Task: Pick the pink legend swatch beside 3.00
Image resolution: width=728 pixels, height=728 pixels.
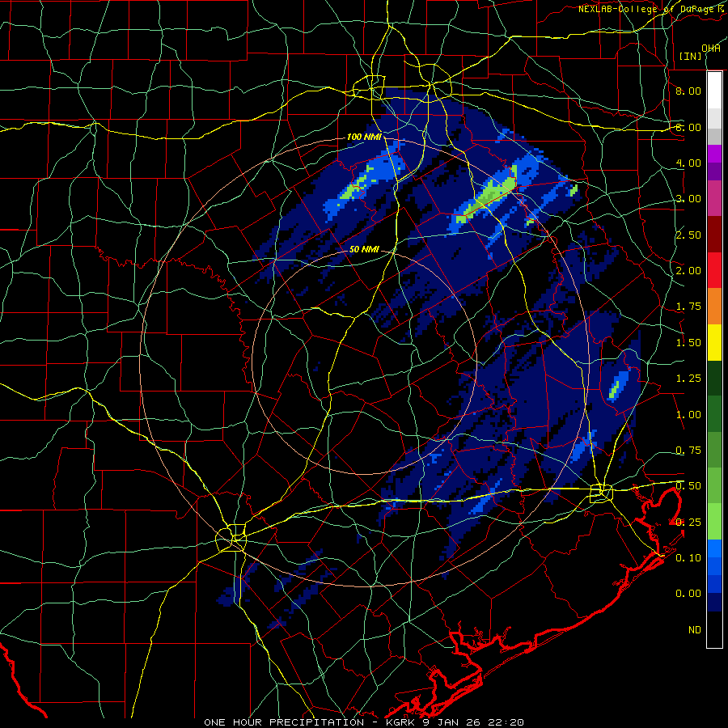Action: [714, 198]
